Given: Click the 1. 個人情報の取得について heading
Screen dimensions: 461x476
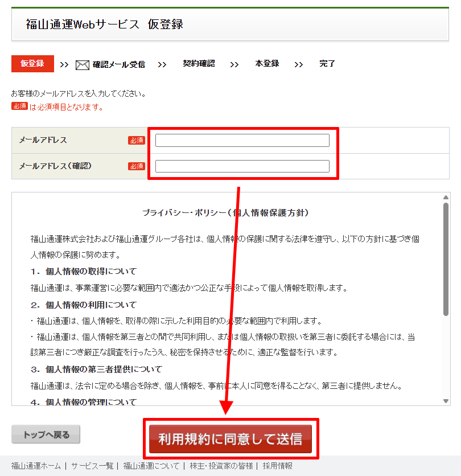Looking at the screenshot, I should pyautogui.click(x=84, y=271).
